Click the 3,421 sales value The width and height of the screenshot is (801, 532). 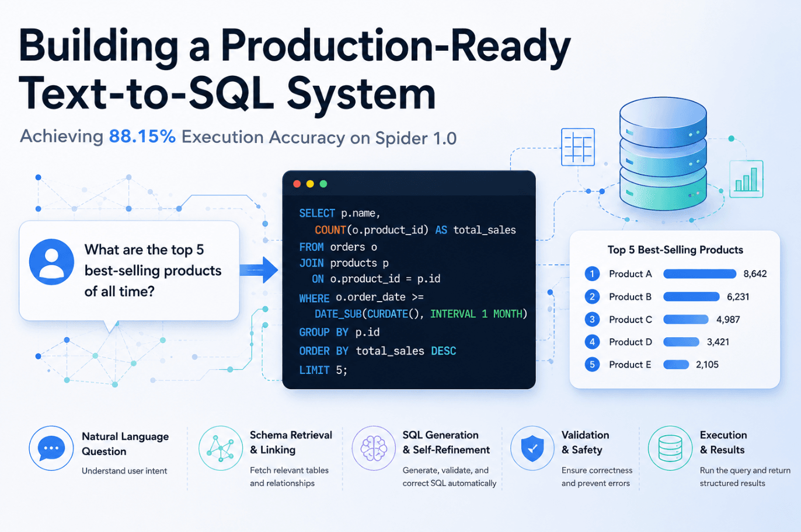pos(718,342)
